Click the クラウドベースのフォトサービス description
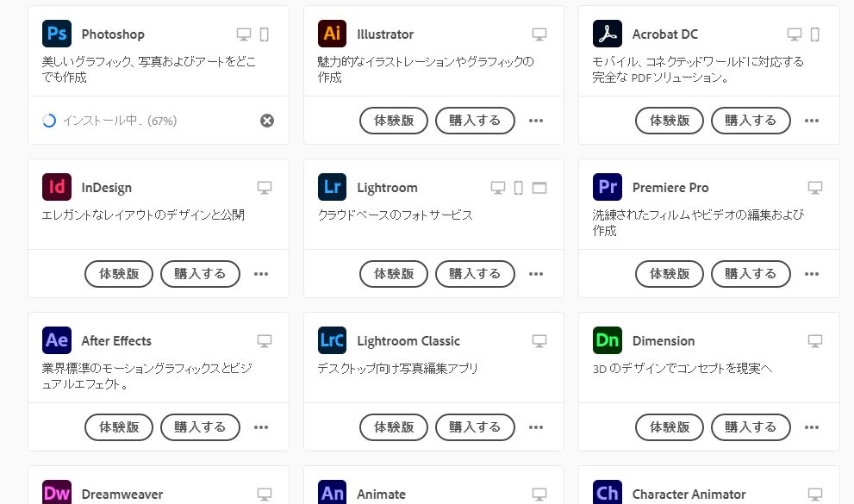The width and height of the screenshot is (854, 504). click(396, 215)
